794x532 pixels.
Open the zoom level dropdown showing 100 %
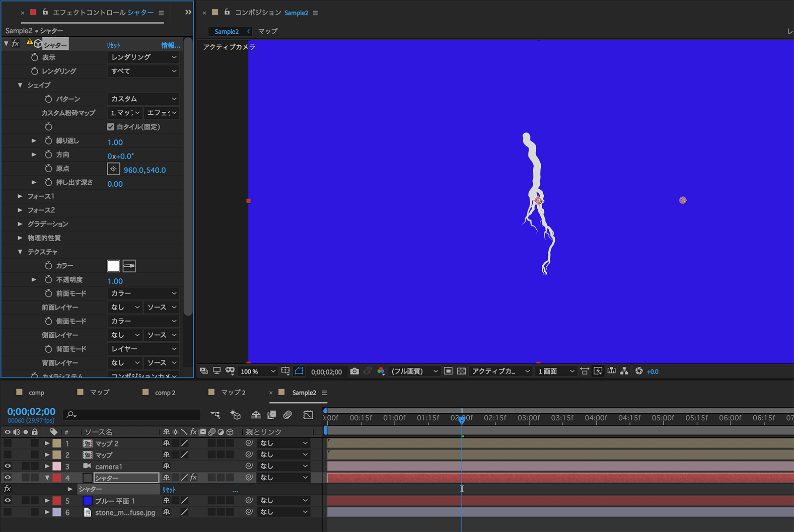pos(258,371)
